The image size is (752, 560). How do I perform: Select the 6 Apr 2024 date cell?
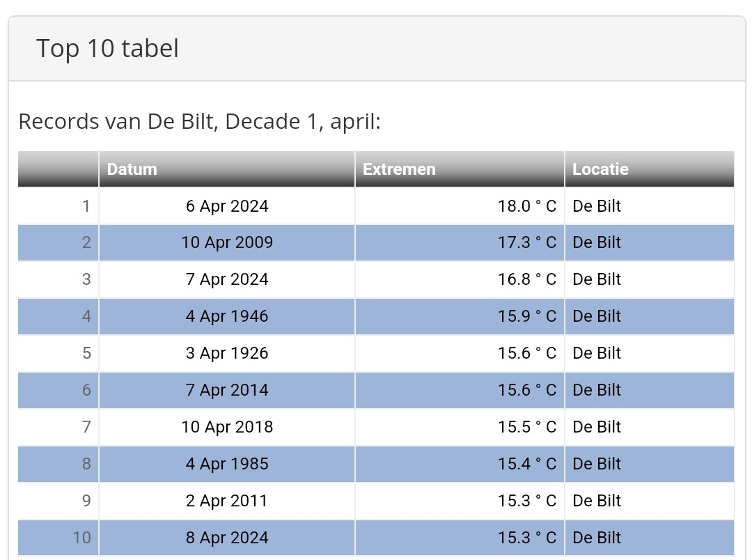click(227, 206)
